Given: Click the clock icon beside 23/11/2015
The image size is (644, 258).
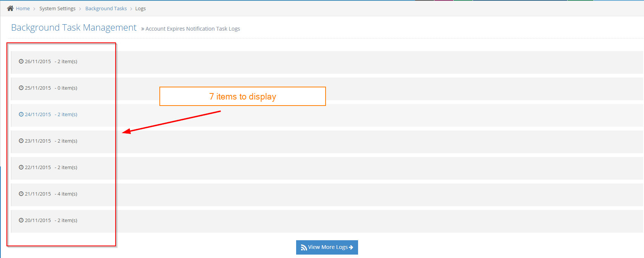Looking at the screenshot, I should (x=21, y=141).
